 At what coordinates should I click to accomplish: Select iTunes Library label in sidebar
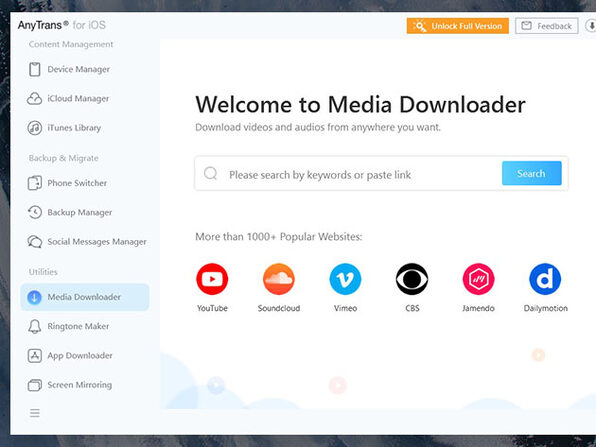(74, 128)
